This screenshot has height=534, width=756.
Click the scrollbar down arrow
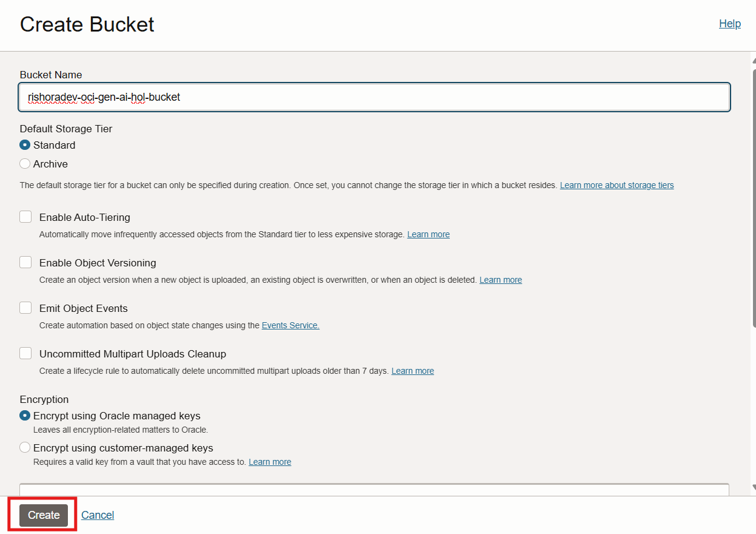753,487
